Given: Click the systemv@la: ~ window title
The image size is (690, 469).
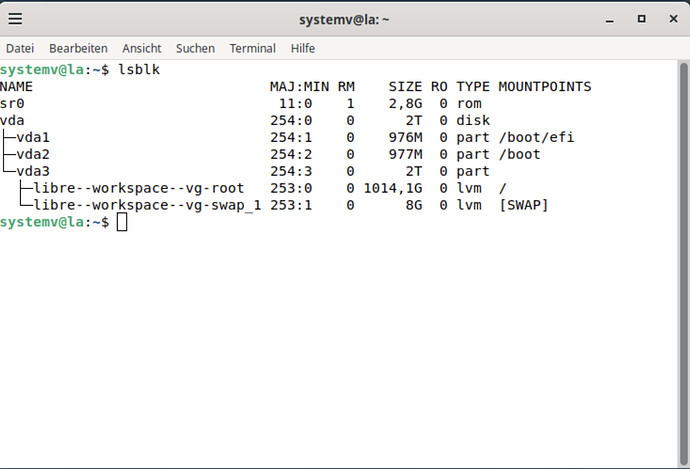Looking at the screenshot, I should [344, 19].
